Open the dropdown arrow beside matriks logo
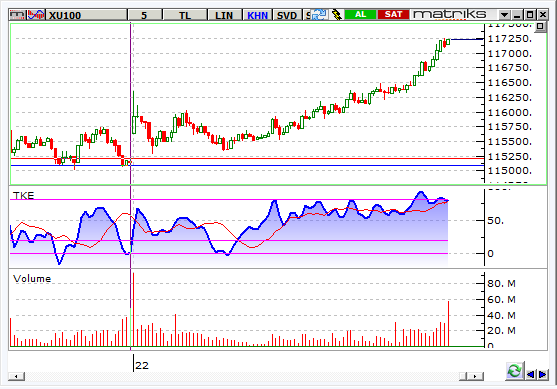The width and height of the screenshot is (557, 389). [x=504, y=15]
